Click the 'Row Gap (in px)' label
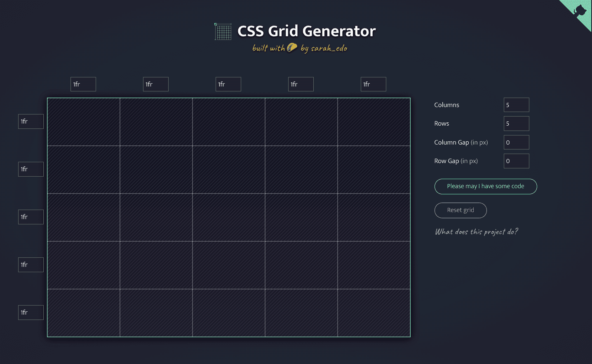This screenshot has height=364, width=592. click(x=456, y=161)
